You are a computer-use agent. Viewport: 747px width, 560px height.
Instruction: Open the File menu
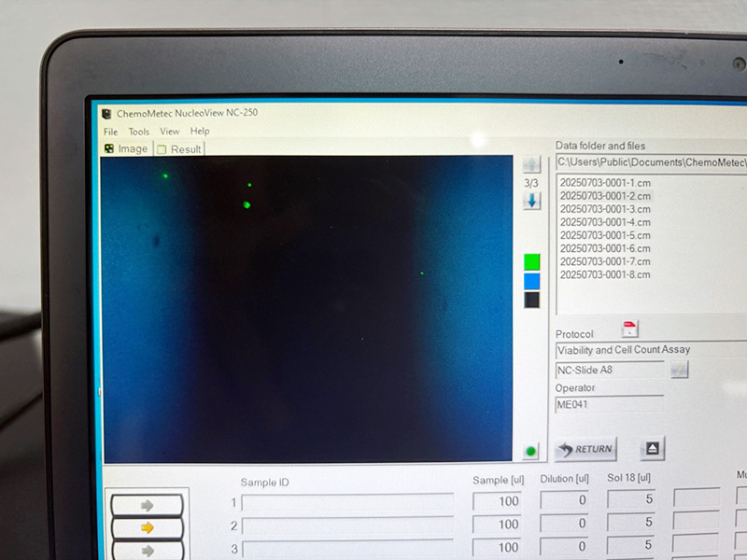pyautogui.click(x=111, y=132)
